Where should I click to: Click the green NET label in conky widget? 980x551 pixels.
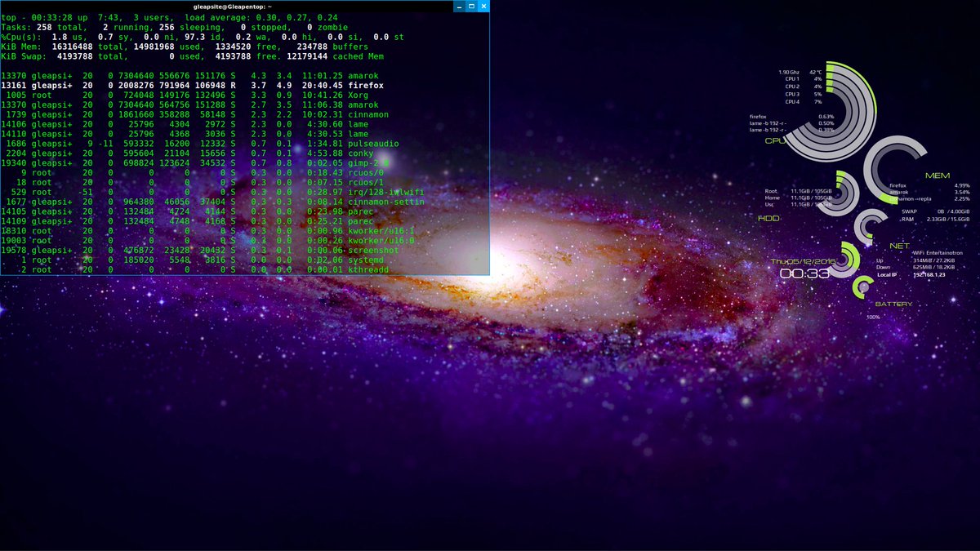(x=899, y=246)
